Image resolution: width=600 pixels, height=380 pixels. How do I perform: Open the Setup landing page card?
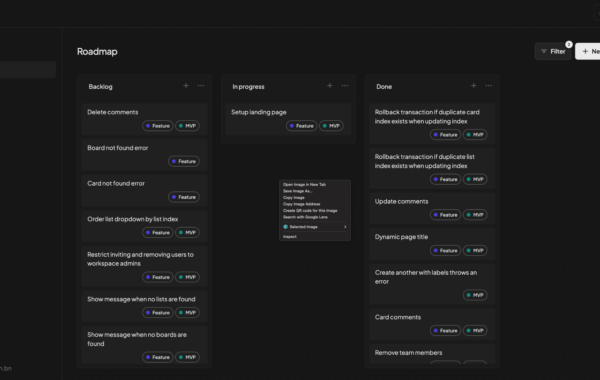(x=289, y=119)
